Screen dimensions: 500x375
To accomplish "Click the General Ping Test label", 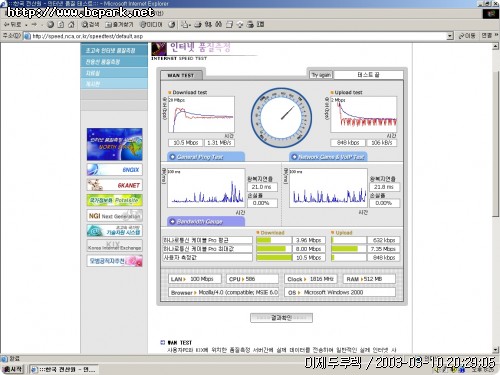I will pos(206,157).
